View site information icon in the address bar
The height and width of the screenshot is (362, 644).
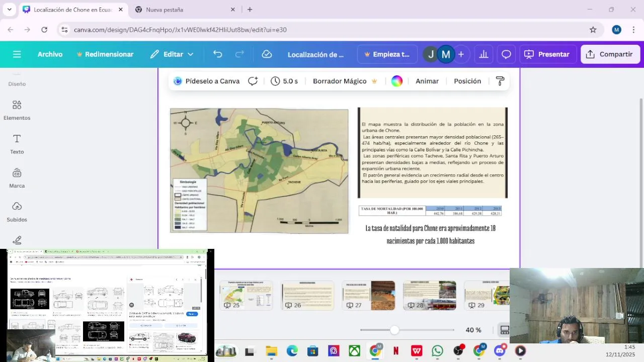(x=64, y=30)
